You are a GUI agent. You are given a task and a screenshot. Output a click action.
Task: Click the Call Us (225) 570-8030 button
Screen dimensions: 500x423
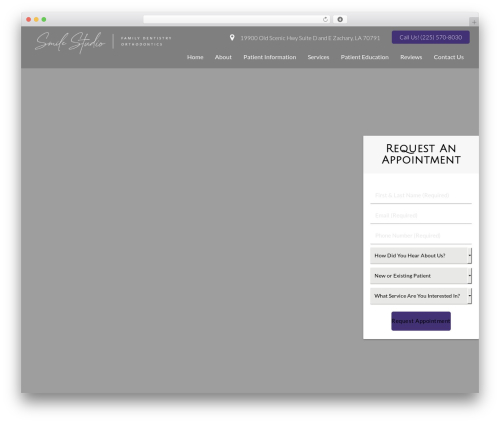click(x=431, y=37)
